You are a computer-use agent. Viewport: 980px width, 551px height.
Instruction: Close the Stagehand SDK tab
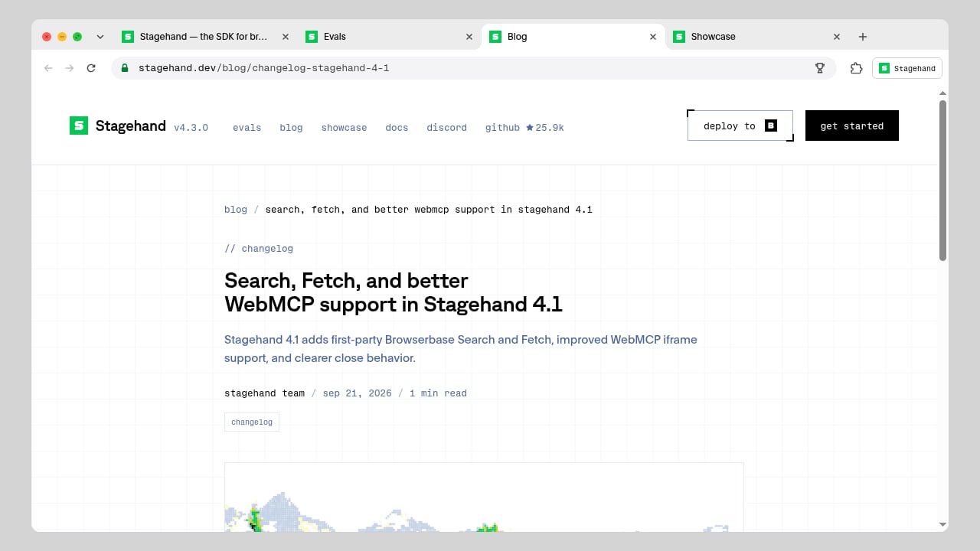tap(286, 37)
